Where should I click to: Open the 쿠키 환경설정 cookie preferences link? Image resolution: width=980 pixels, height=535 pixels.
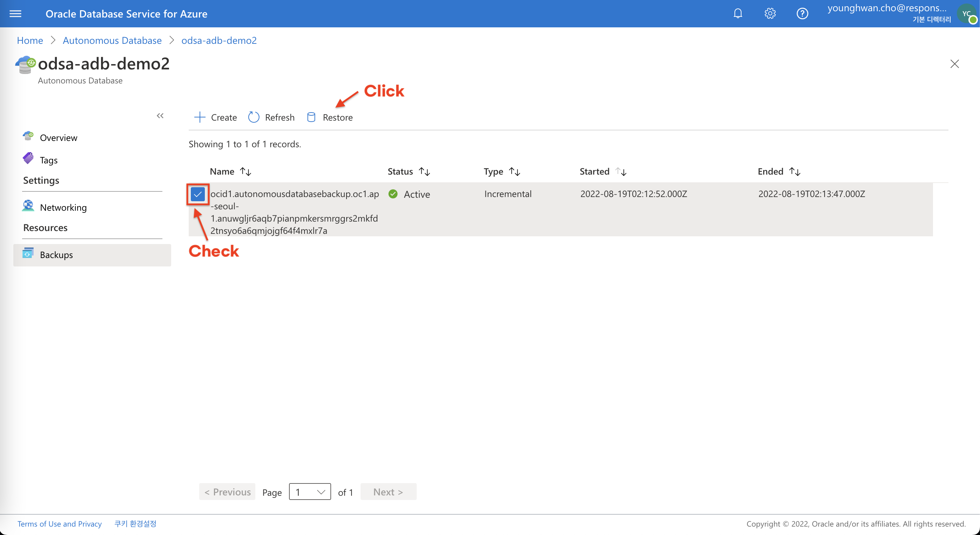pos(135,524)
